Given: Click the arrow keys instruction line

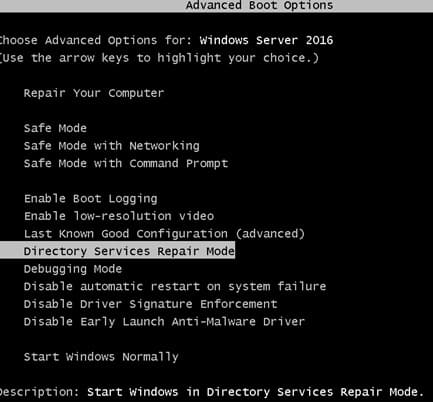Looking at the screenshot, I should [x=159, y=58].
